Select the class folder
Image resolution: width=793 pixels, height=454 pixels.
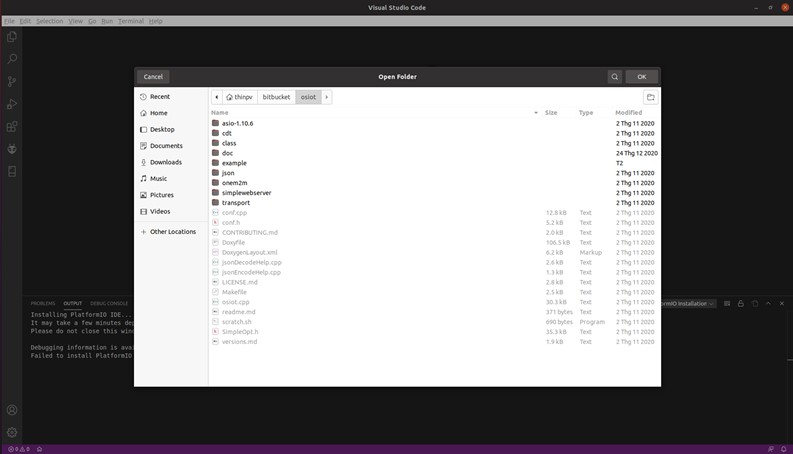tap(434, 143)
